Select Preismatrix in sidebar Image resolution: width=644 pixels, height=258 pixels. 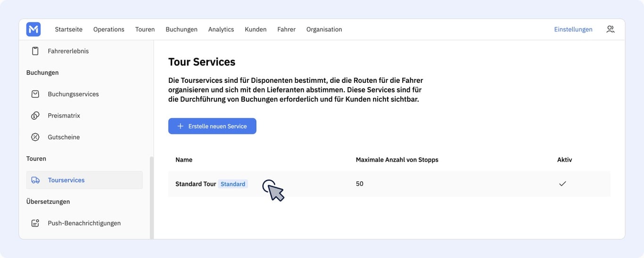point(64,116)
